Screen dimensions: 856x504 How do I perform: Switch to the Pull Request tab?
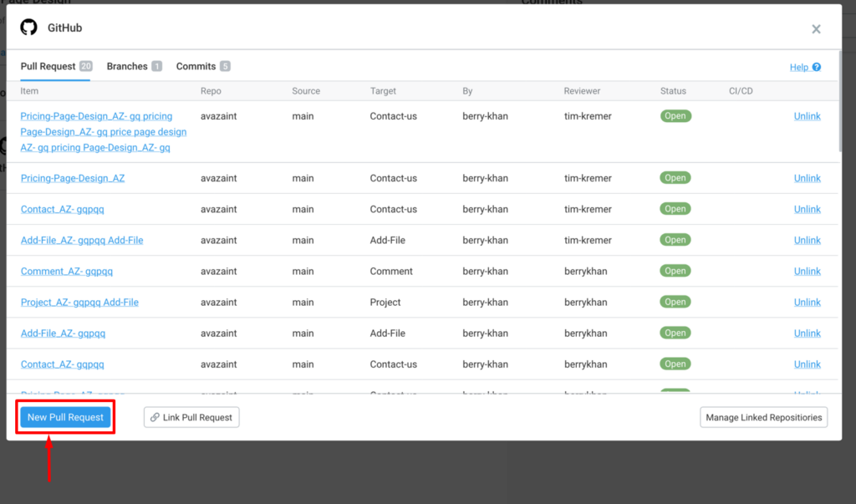pyautogui.click(x=56, y=66)
